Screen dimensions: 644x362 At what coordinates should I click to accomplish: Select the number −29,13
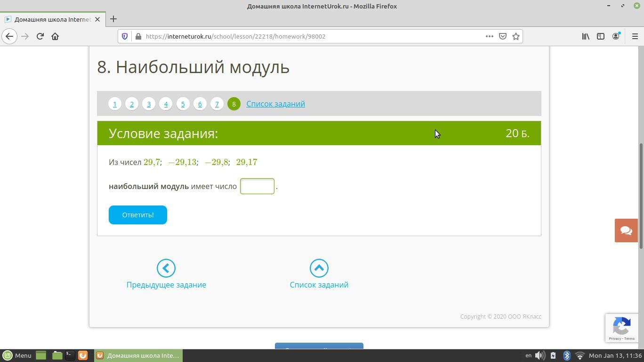click(182, 162)
